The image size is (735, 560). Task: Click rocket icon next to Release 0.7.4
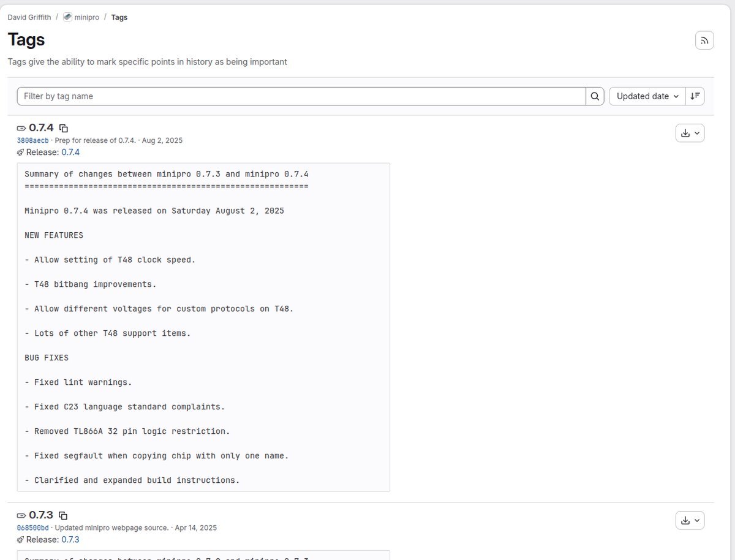[20, 153]
